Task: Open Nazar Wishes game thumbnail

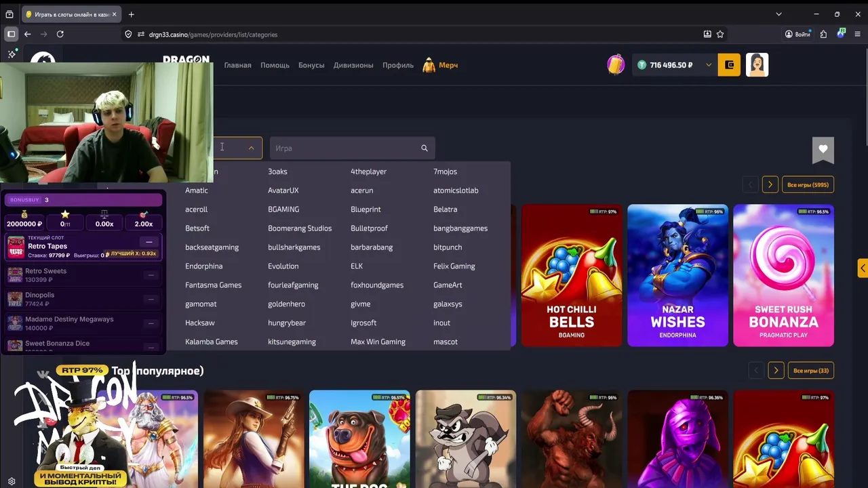Action: (677, 275)
